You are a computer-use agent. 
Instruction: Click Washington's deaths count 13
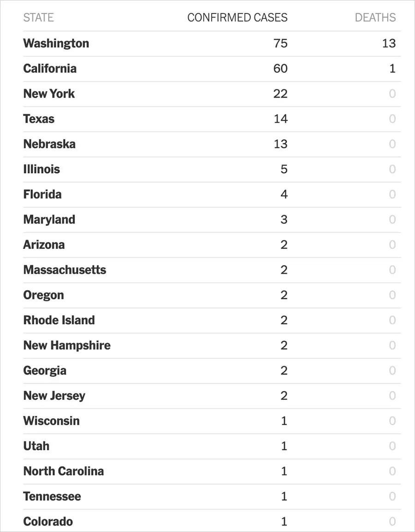coord(389,43)
